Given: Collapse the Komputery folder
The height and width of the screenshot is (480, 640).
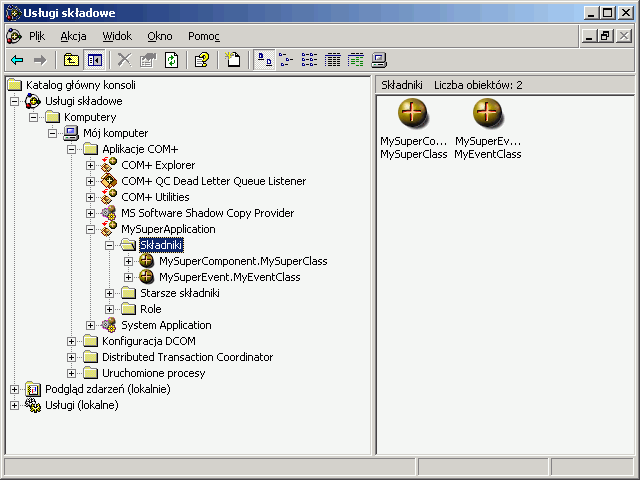Looking at the screenshot, I should pyautogui.click(x=33, y=118).
